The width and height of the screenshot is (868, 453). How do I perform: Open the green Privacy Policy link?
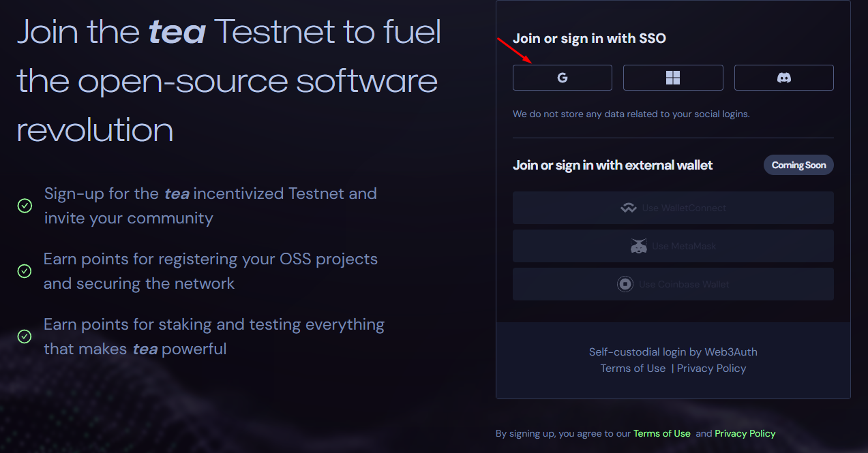tap(745, 433)
